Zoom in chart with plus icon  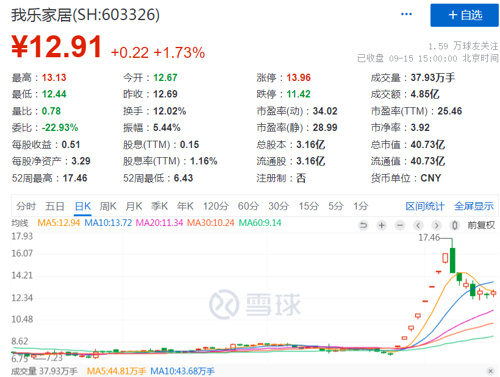coord(381,226)
